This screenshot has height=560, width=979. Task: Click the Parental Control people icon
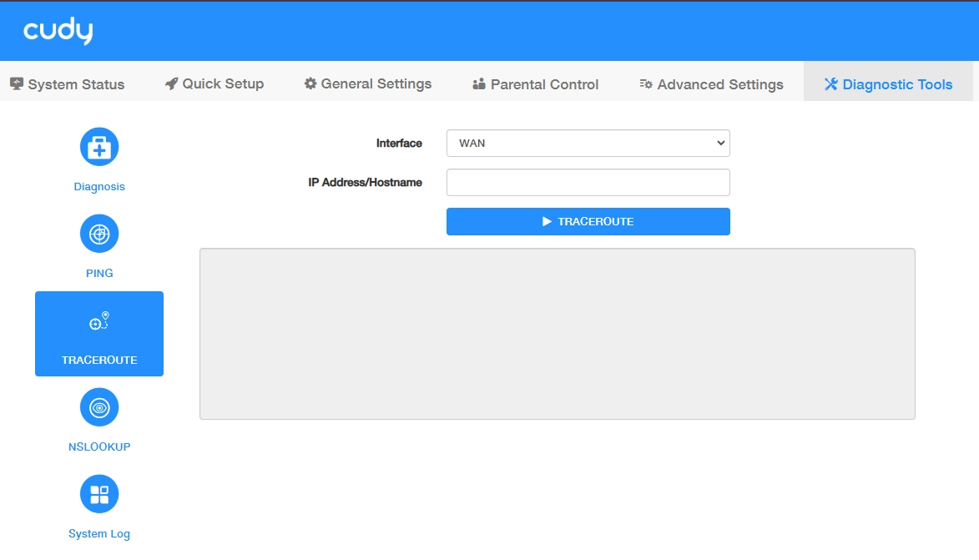pyautogui.click(x=479, y=84)
